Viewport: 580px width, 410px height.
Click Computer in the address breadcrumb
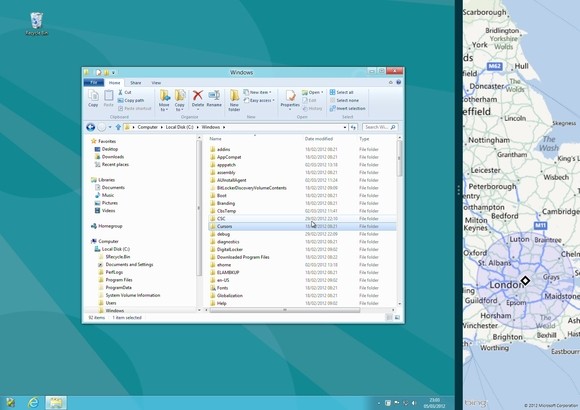coord(148,127)
